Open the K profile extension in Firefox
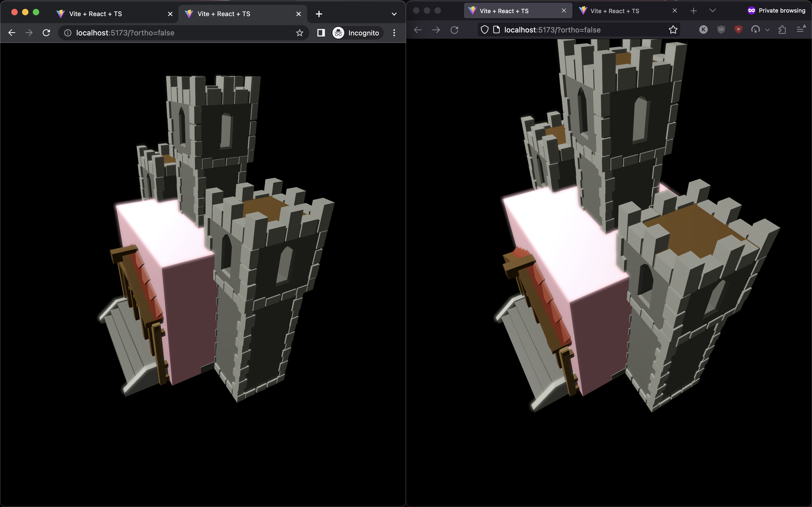 (x=703, y=30)
